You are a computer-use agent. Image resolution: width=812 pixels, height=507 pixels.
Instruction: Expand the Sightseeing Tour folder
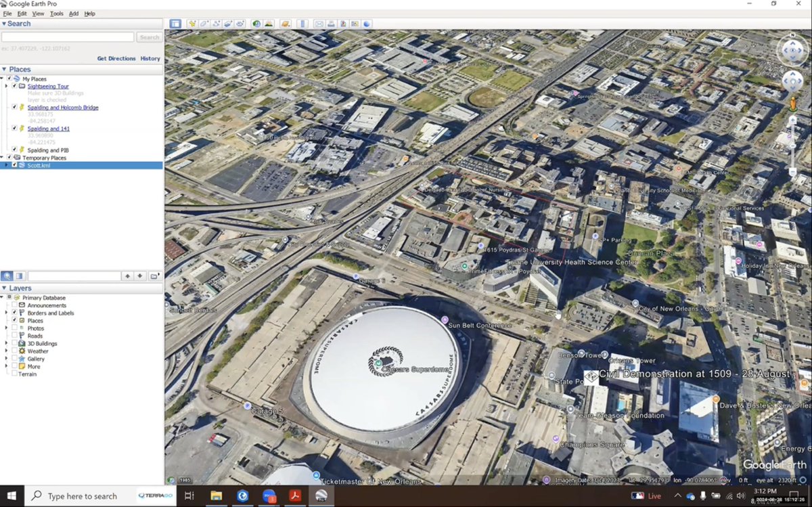[7, 86]
